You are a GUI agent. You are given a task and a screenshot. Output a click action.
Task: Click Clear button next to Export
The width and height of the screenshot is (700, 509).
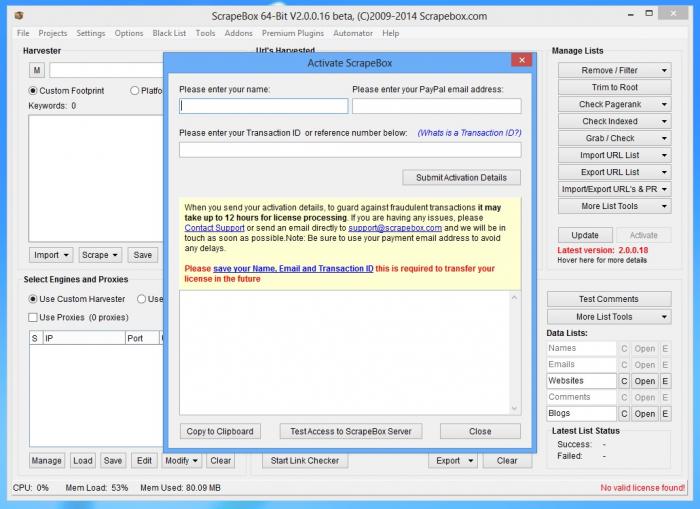[507, 460]
